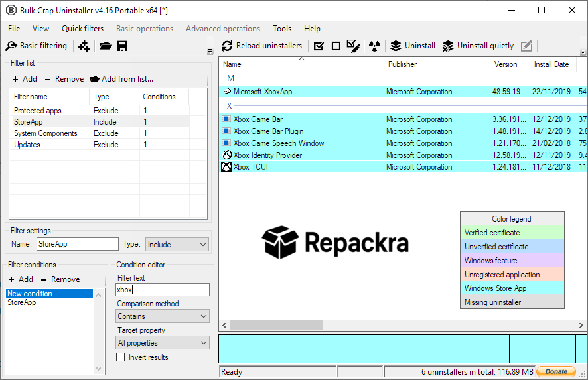Click the Filter text field with xbox
Screen dimensions: 588x380
pos(162,290)
